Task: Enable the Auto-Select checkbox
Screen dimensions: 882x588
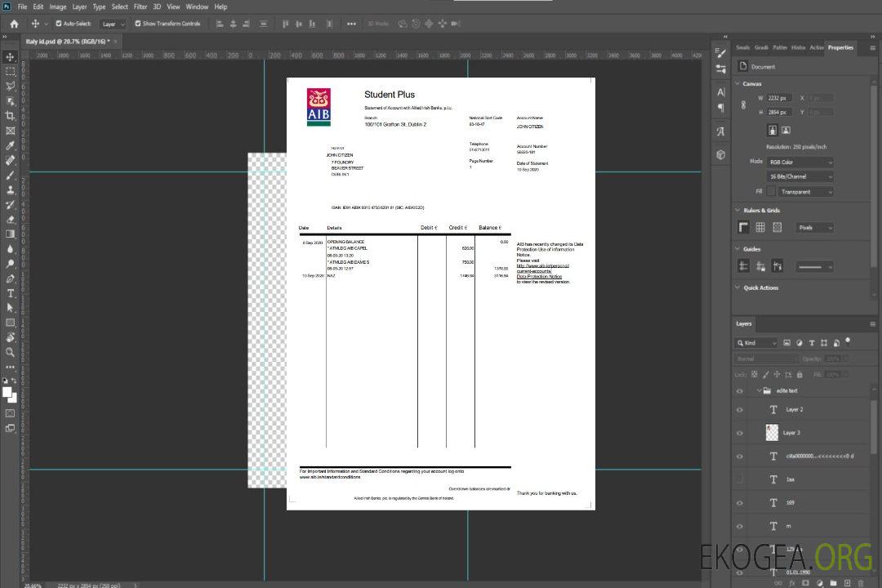Action: click(x=58, y=24)
